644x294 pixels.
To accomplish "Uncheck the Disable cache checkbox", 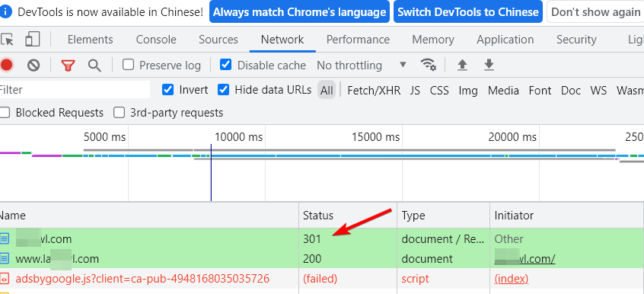I will point(226,65).
